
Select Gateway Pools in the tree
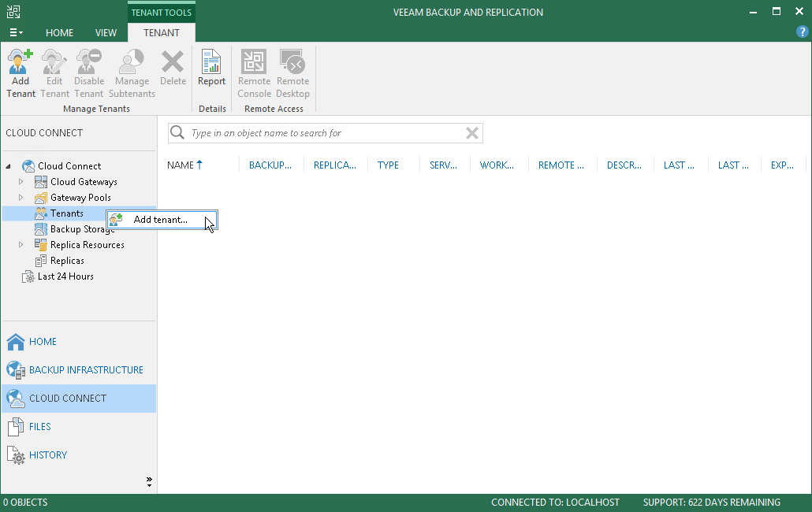point(80,198)
